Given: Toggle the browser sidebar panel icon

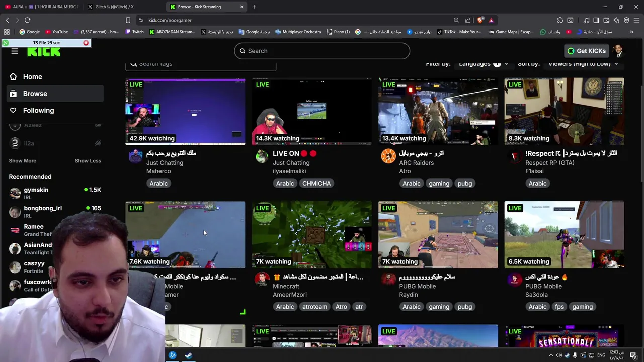Looking at the screenshot, I should (x=596, y=20).
